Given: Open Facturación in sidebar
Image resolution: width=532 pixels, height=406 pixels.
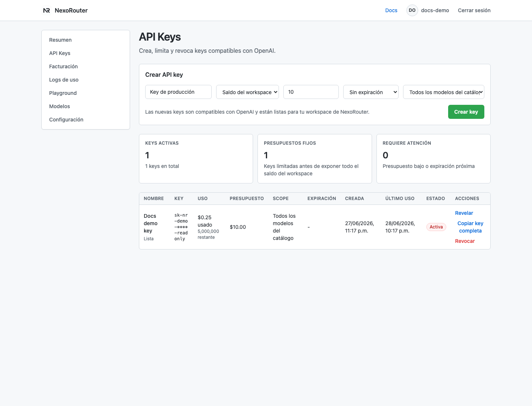Looking at the screenshot, I should [86, 66].
